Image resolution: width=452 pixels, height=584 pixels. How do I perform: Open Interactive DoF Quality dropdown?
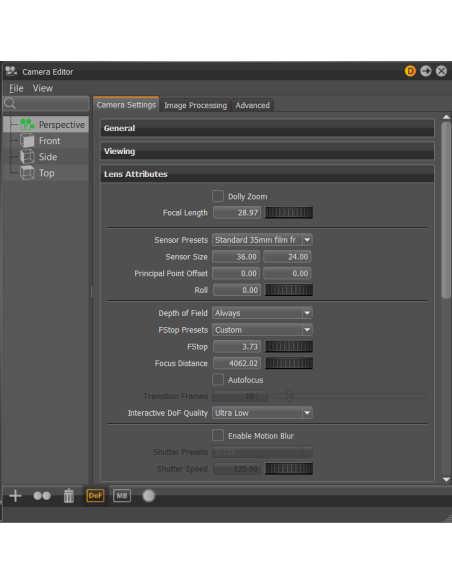[262, 413]
